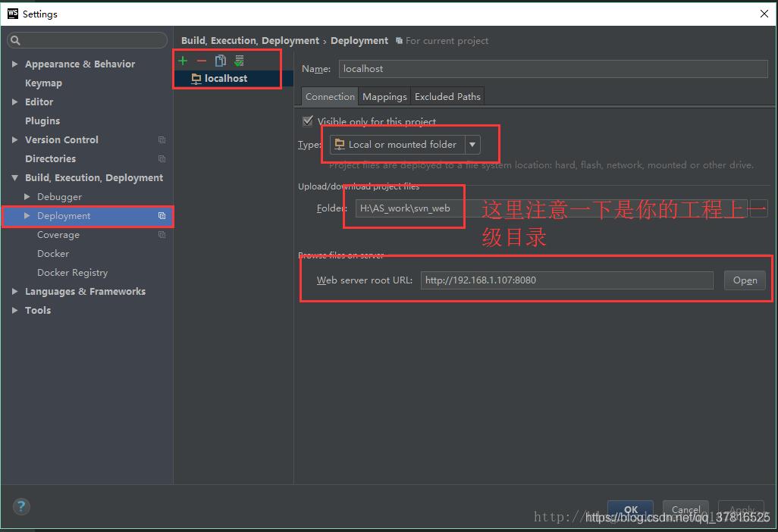Open the Type dropdown arrow

472,144
